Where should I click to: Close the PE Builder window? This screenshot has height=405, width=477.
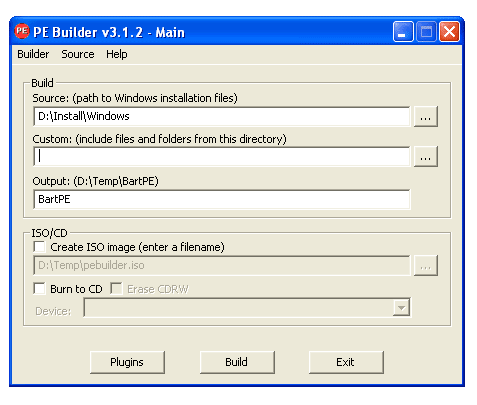449,32
